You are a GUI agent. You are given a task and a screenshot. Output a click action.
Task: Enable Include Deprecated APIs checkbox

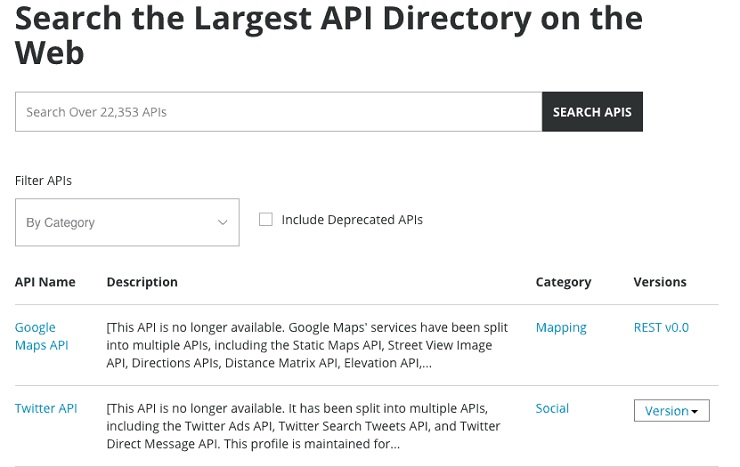click(266, 219)
